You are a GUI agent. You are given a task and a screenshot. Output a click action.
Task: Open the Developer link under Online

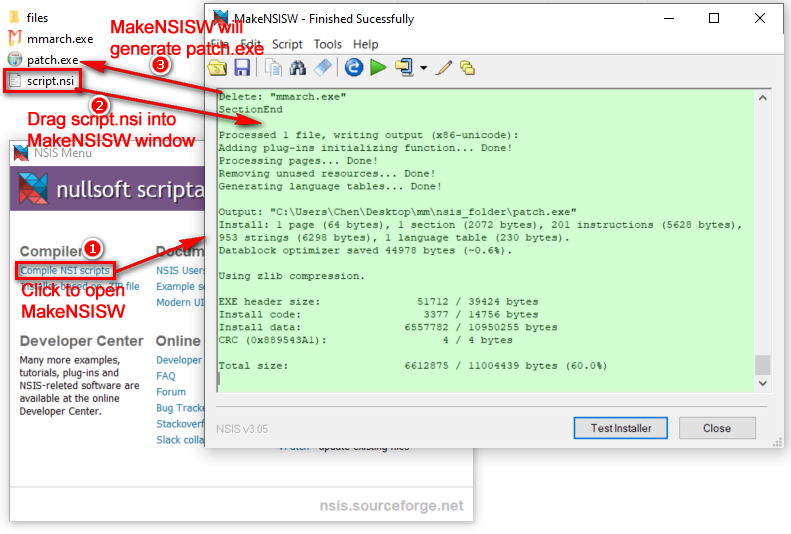tap(179, 360)
